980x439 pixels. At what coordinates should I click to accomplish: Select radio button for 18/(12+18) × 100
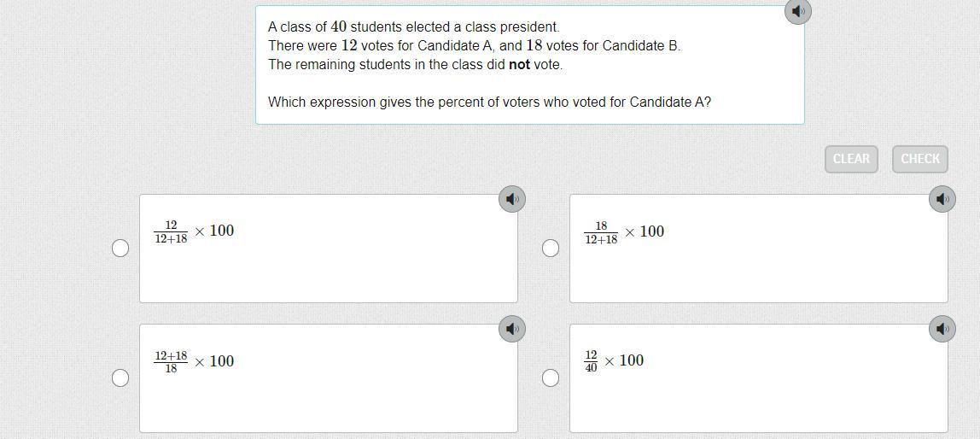(x=551, y=248)
